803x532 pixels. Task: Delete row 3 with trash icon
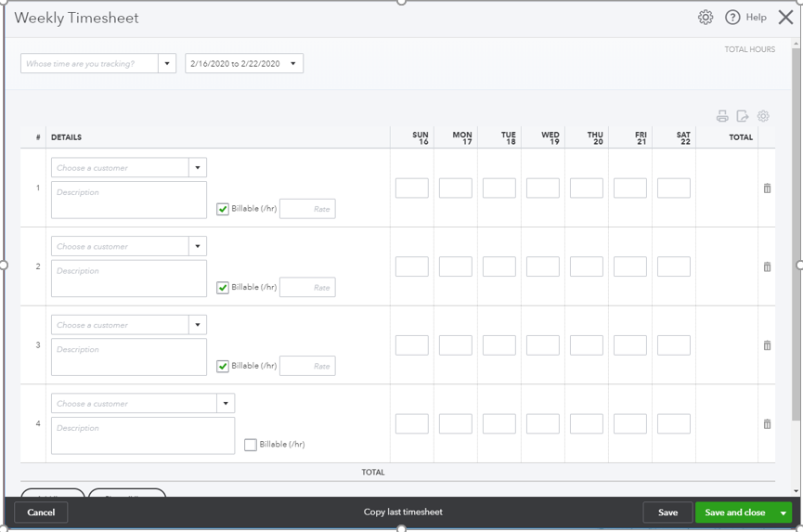point(767,345)
